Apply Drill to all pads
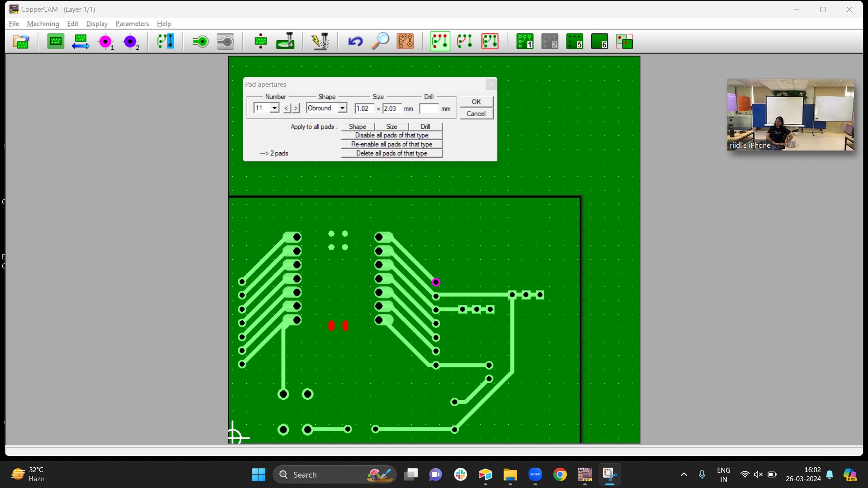Screen dimensions: 868x488 (x=426, y=127)
